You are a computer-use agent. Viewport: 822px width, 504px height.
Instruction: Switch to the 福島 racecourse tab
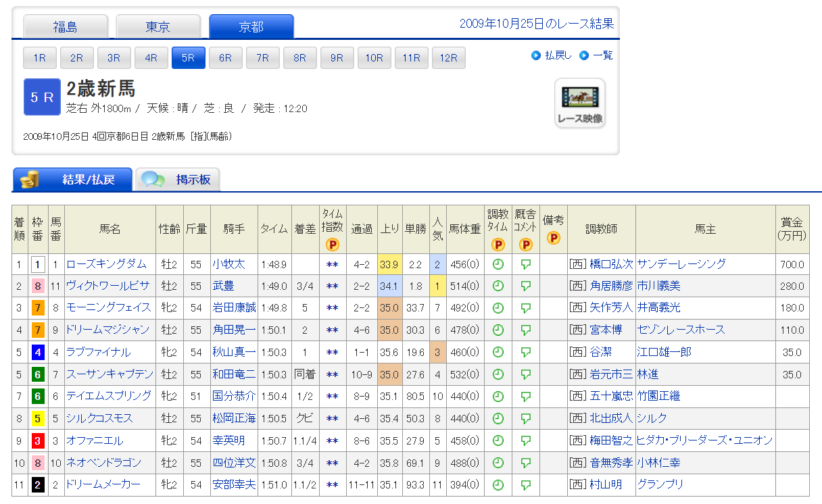point(66,27)
